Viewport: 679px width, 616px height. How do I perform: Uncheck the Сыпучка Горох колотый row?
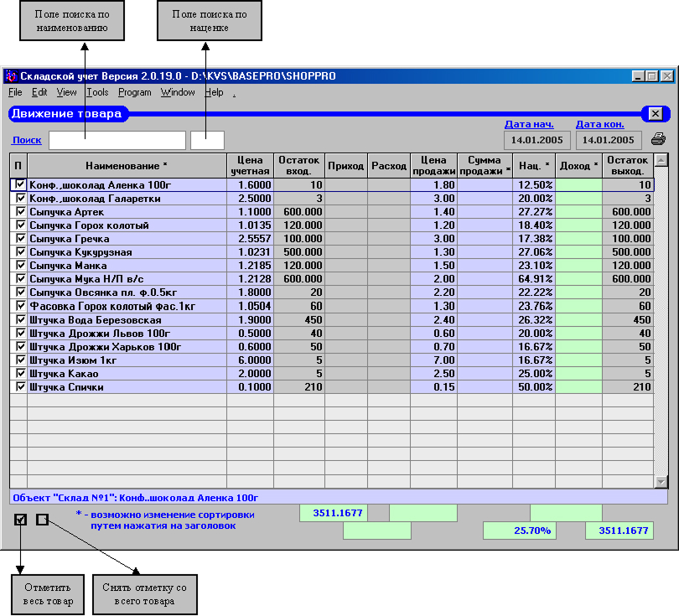pos(20,225)
